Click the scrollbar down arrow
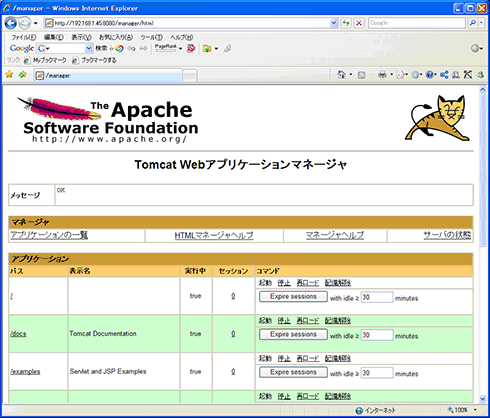 click(482, 398)
